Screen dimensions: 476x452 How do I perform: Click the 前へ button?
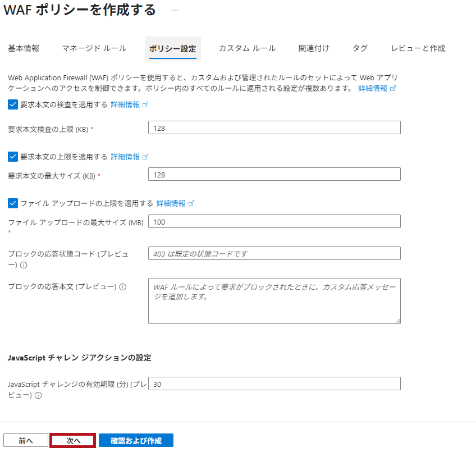26,441
